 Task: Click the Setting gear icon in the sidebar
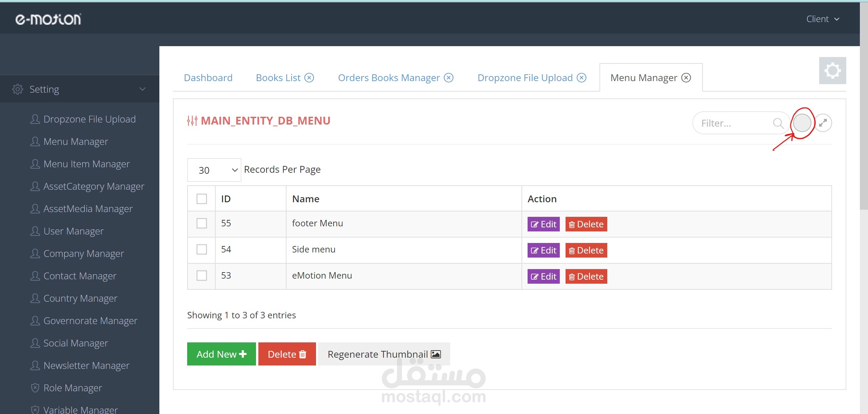point(18,89)
